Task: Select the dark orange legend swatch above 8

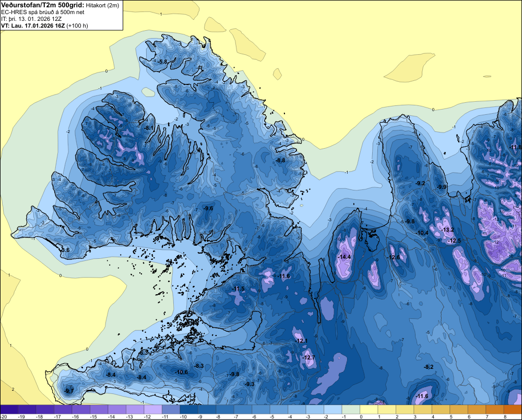Action: [513, 410]
